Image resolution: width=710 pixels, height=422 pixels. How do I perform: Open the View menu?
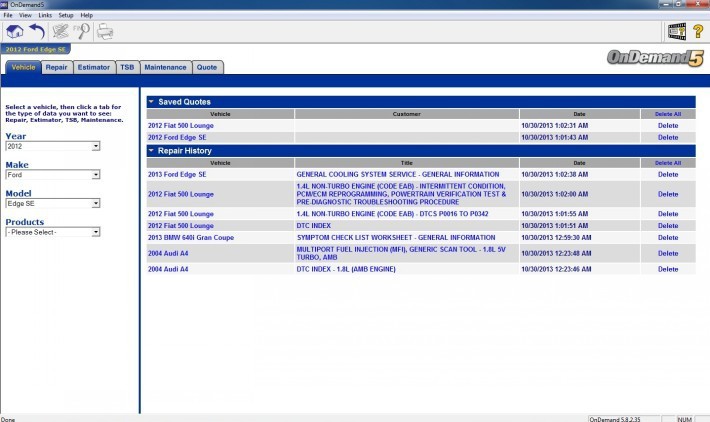(25, 15)
